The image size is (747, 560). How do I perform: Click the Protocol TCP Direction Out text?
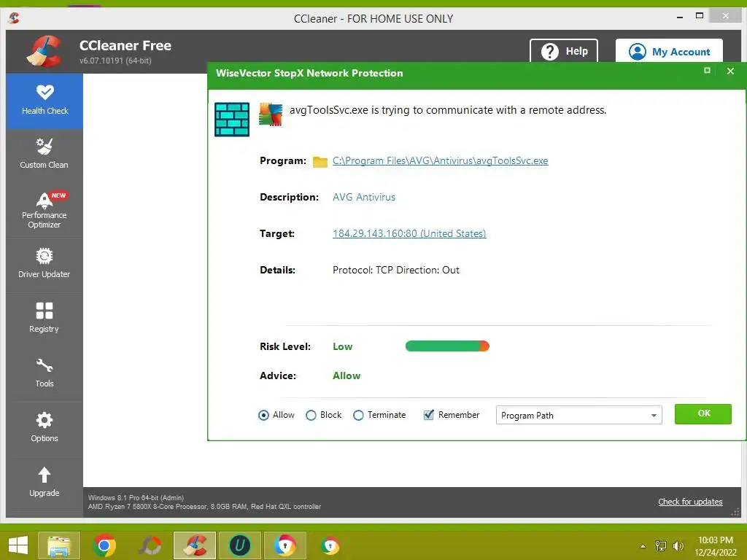[x=396, y=270]
